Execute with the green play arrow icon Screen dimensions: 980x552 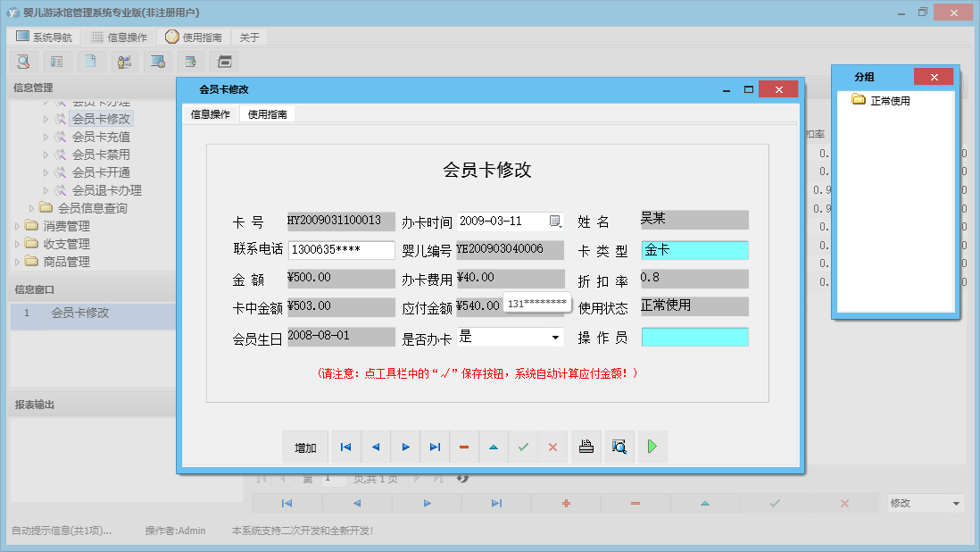click(x=652, y=447)
